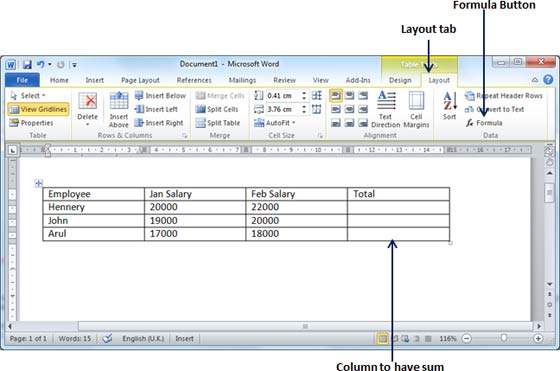Click English (U.K.) language in status bar
The image size is (560, 371).
click(143, 339)
